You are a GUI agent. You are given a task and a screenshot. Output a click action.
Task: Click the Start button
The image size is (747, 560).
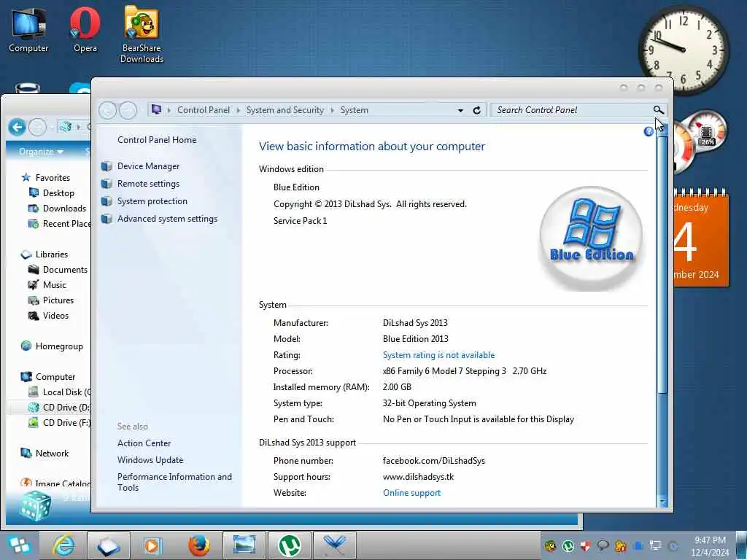(x=19, y=545)
